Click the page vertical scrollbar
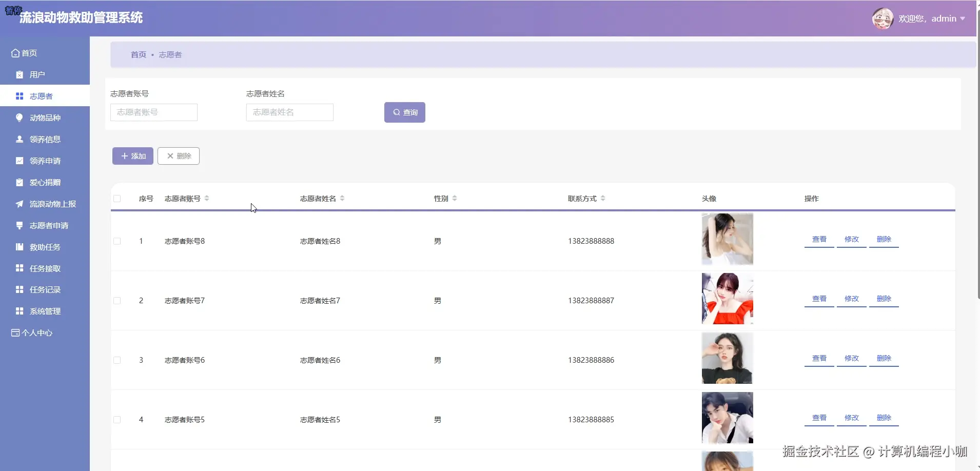 [x=978, y=154]
